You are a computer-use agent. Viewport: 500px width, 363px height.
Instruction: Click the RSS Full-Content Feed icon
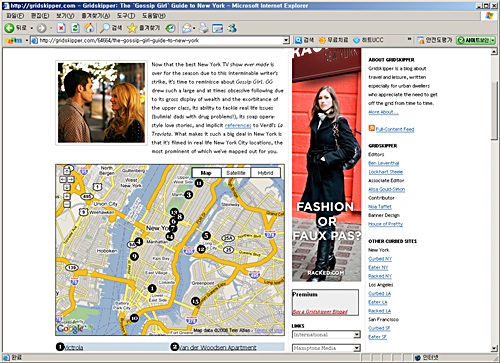tap(371, 128)
